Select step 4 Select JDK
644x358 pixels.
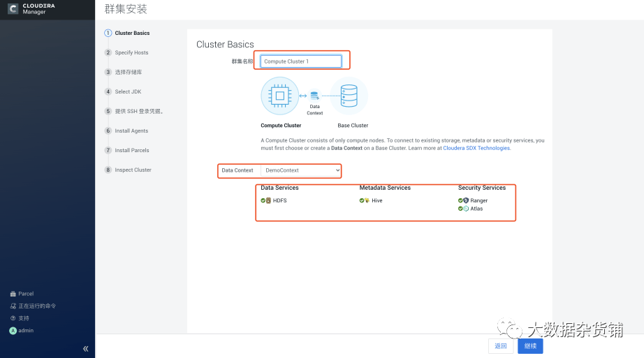(123, 91)
